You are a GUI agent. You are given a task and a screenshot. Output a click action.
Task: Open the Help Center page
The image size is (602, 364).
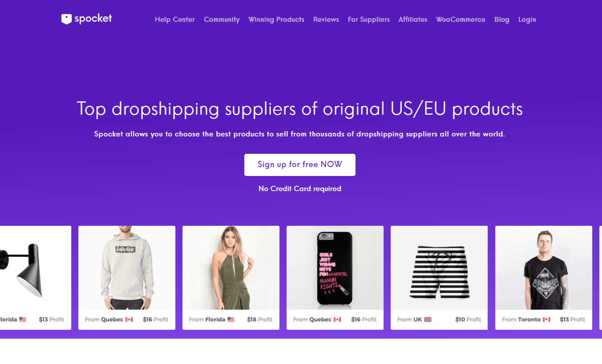tap(175, 20)
